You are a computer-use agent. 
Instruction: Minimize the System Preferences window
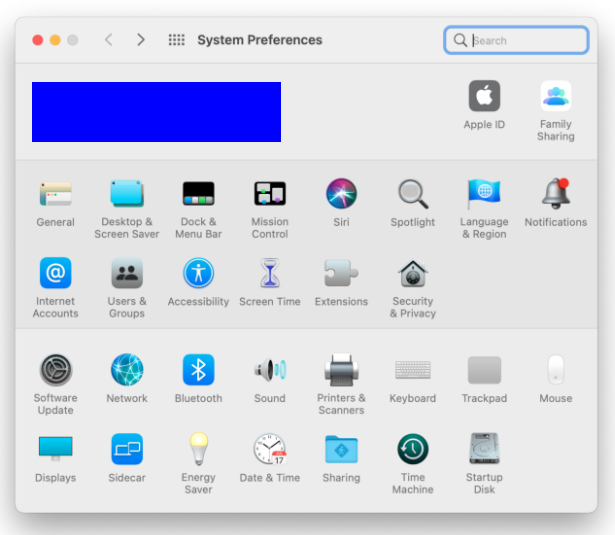click(x=55, y=40)
